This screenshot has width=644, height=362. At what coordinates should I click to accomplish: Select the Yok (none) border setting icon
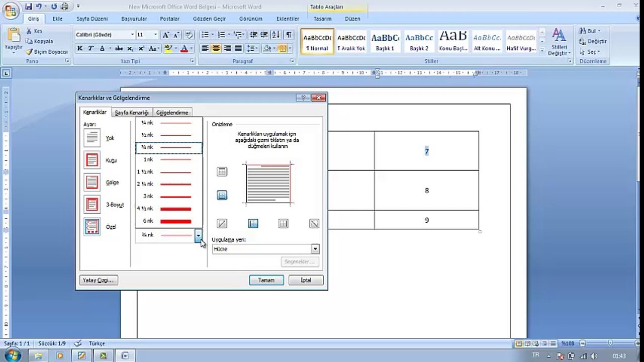(92, 137)
